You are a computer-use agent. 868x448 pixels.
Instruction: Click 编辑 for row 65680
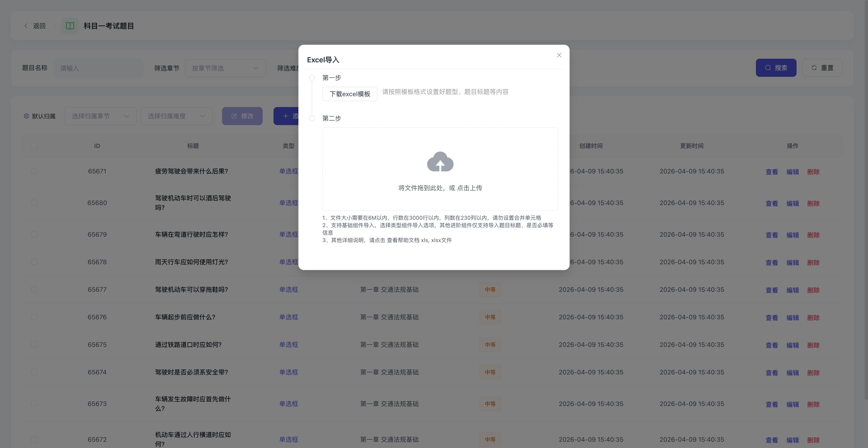[x=793, y=203]
